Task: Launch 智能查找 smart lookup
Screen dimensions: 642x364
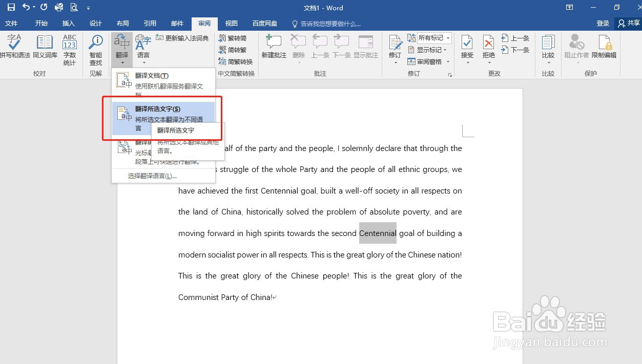Action: coord(95,49)
